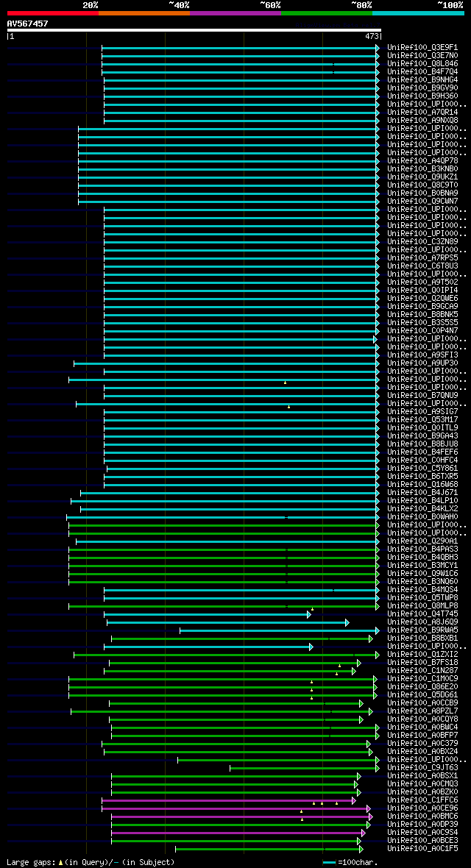
Task: Select the UniRef100_A9UP30 label
Action: tap(422, 363)
